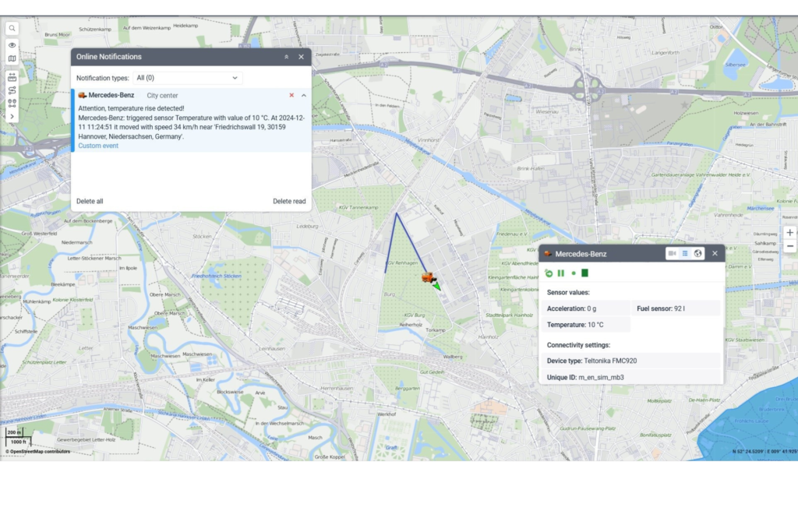Open the Notification types dropdown

(187, 78)
